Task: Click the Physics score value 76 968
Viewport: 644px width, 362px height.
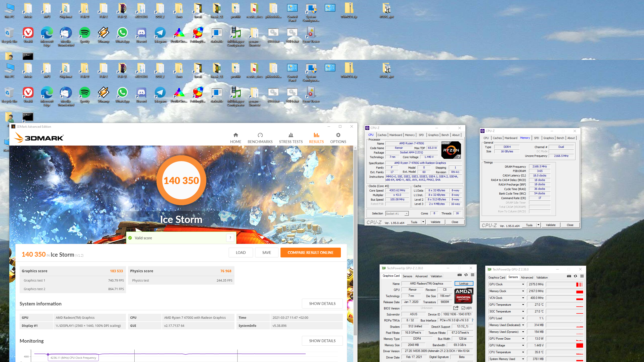Action: coord(226,271)
